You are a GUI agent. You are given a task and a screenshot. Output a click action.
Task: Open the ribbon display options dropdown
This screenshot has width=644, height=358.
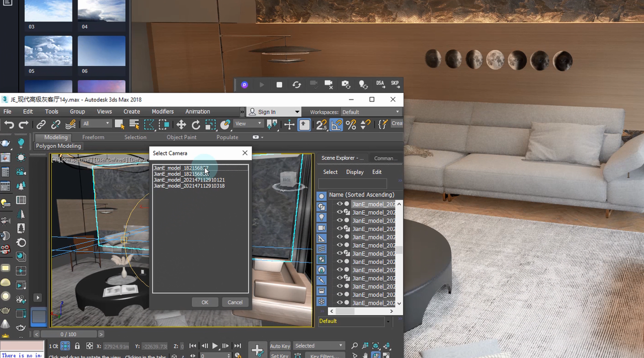pos(258,137)
